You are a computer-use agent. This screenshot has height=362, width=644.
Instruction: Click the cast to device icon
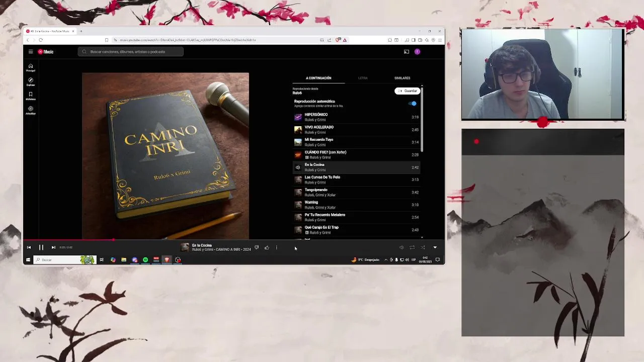[x=407, y=52]
